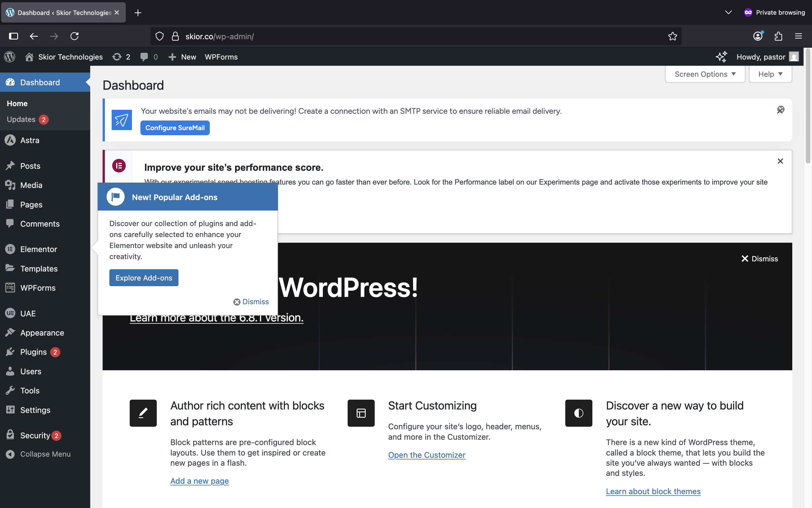
Task: Click the Templates folder icon
Action: click(x=10, y=268)
